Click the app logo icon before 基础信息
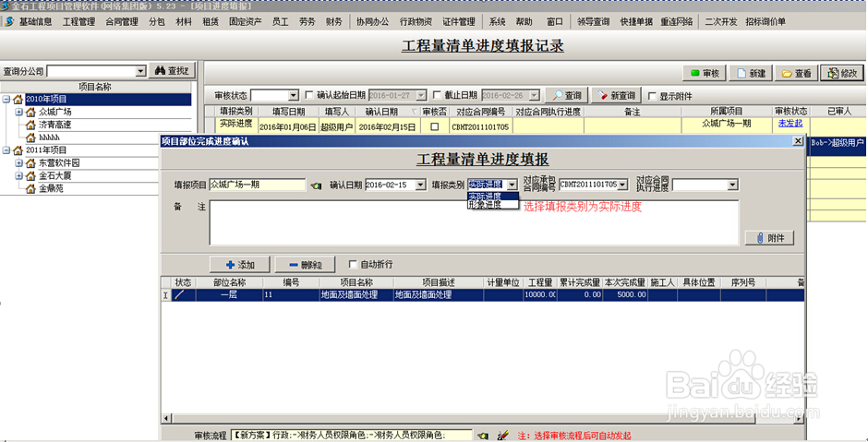The height and width of the screenshot is (442, 868). (x=9, y=21)
